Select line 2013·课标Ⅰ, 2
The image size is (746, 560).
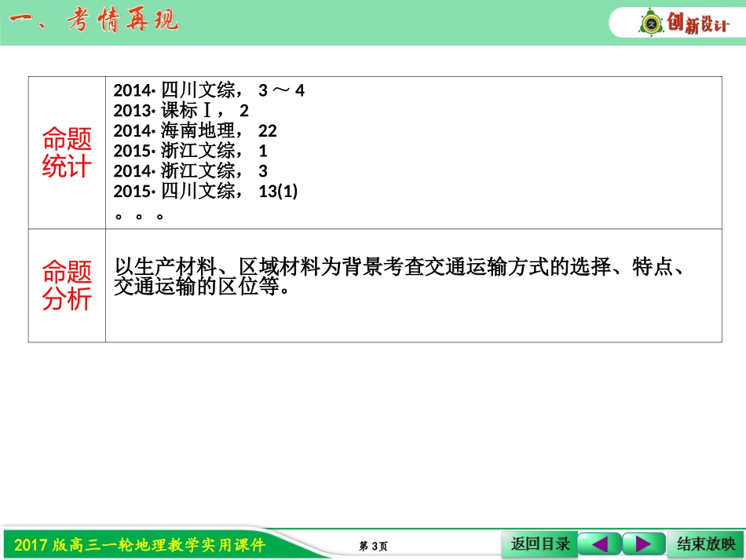point(181,111)
